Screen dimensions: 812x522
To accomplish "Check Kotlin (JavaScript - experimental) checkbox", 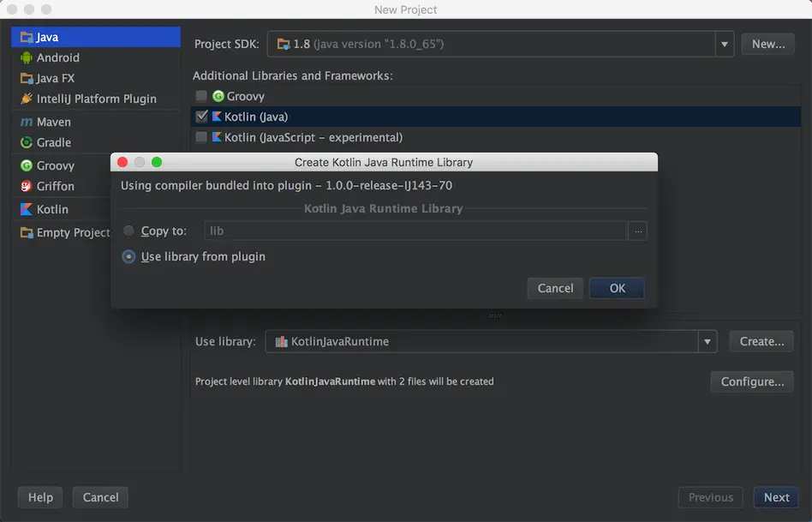I will [x=201, y=137].
